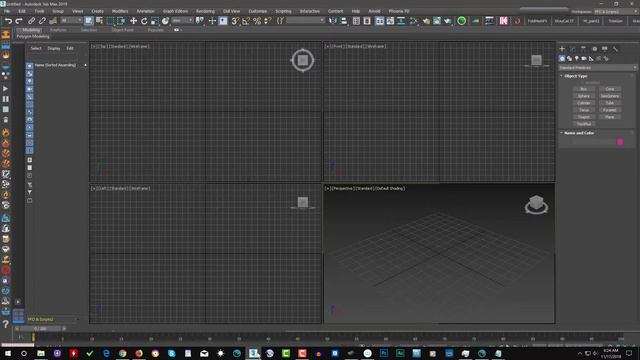The height and width of the screenshot is (360, 640).
Task: Open the Create command panel tab
Action: point(562,49)
